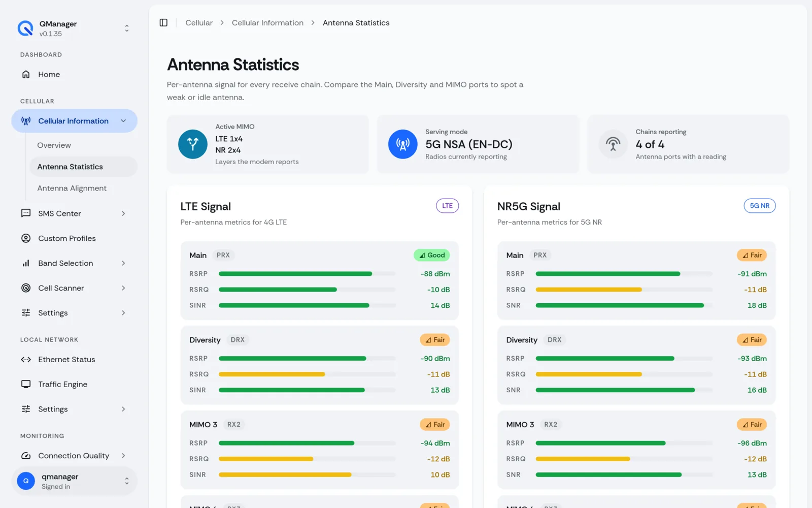Click the cellular Settings sliders icon

[26, 313]
